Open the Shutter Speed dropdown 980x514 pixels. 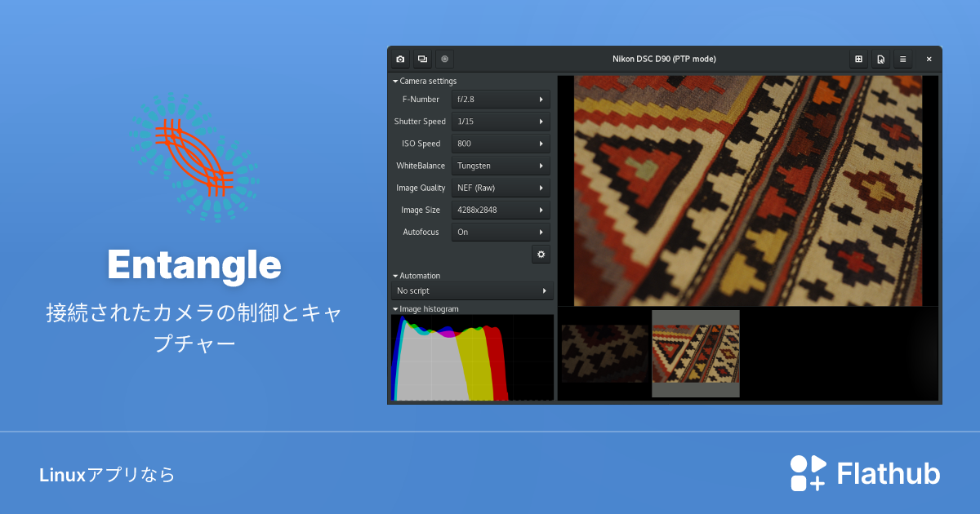tap(501, 121)
